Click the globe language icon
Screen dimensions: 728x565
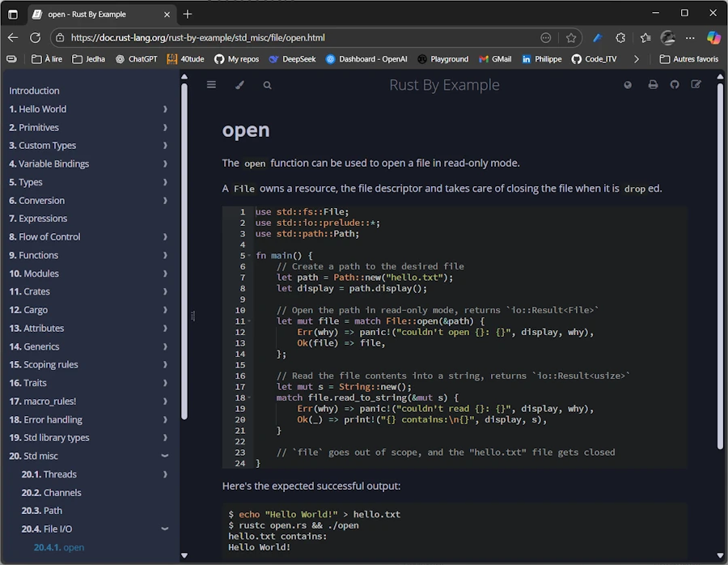628,85
